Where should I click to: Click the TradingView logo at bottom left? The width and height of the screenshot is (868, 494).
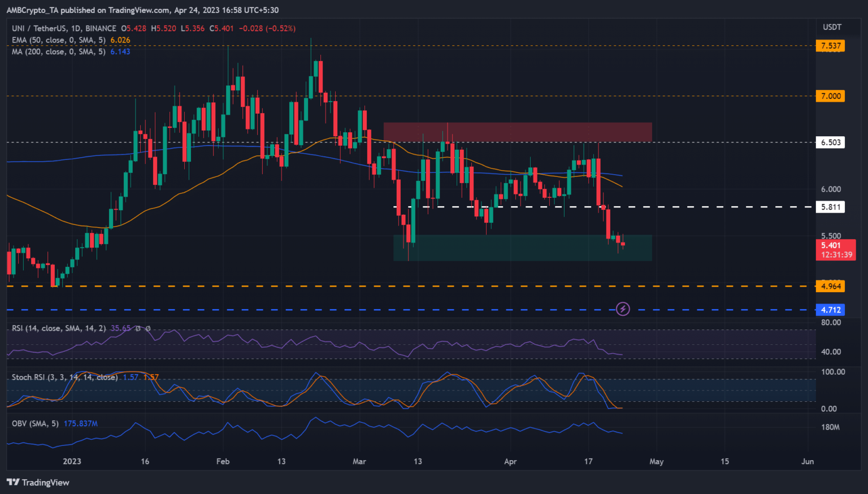(38, 482)
